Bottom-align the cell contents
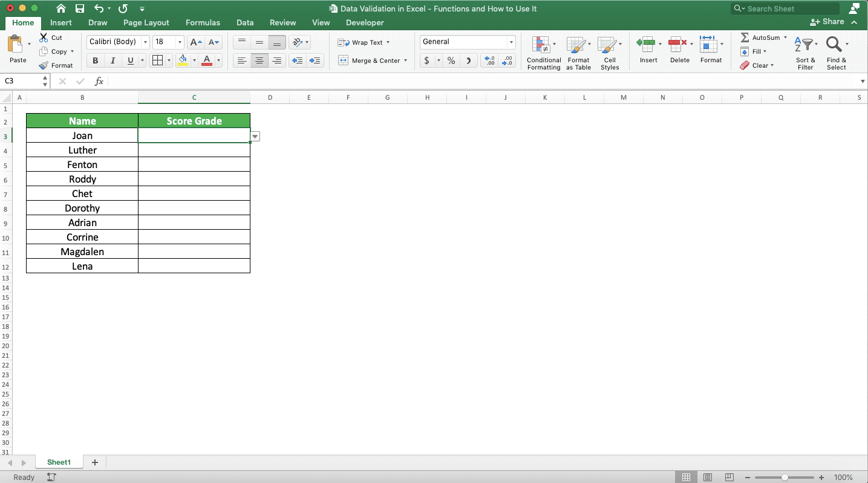868x483 pixels. [277, 42]
